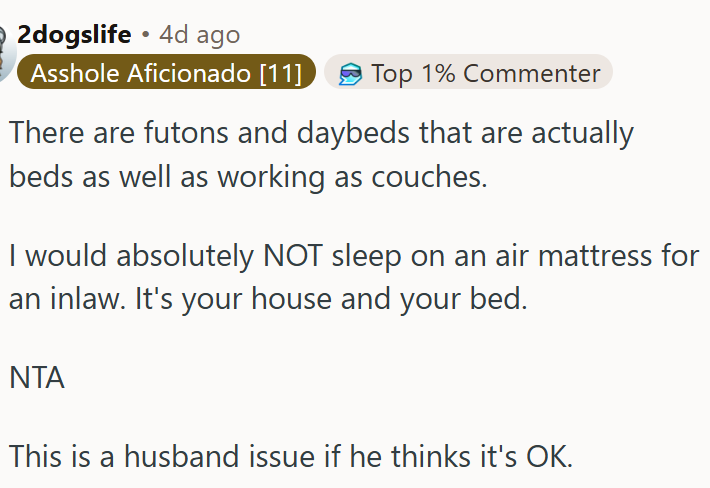Click the Top 1% Commenter badge icon
This screenshot has height=488, width=710.
pyautogui.click(x=350, y=73)
